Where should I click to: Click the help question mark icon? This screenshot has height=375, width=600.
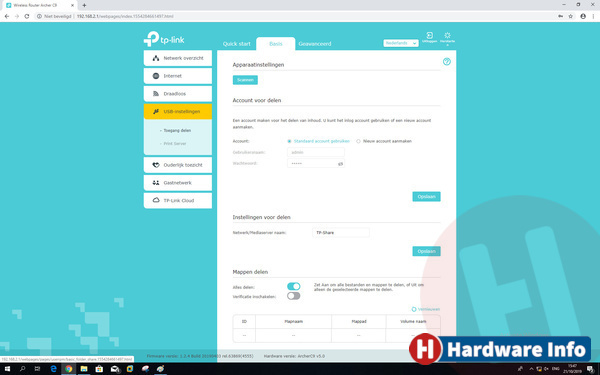(447, 62)
